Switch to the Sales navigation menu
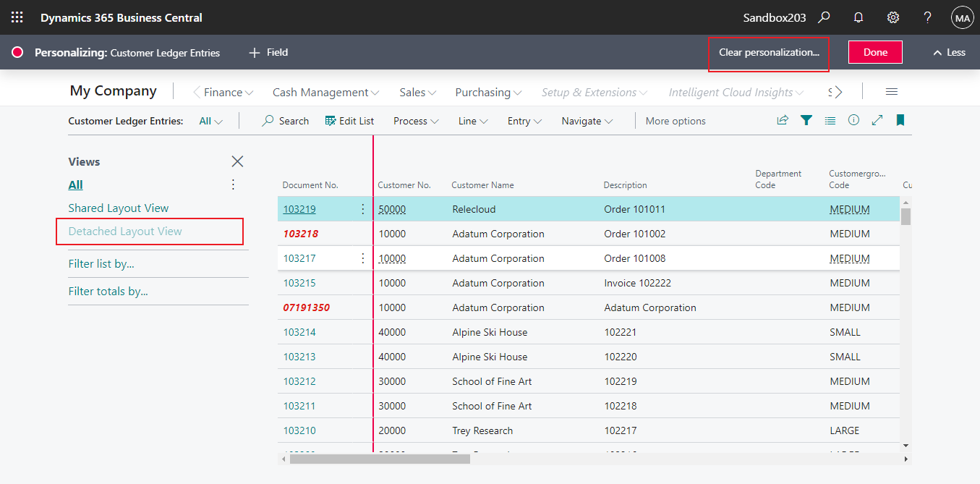 pos(417,92)
